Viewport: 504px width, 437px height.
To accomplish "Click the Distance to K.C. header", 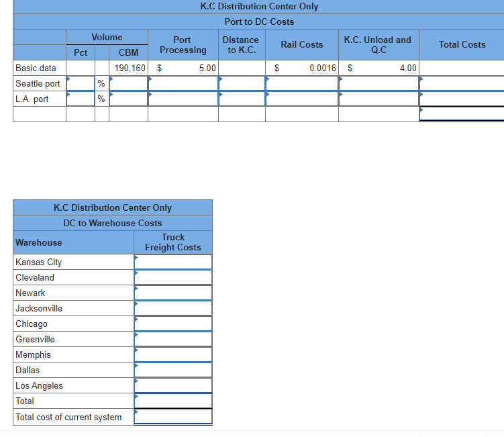I will pyautogui.click(x=241, y=45).
